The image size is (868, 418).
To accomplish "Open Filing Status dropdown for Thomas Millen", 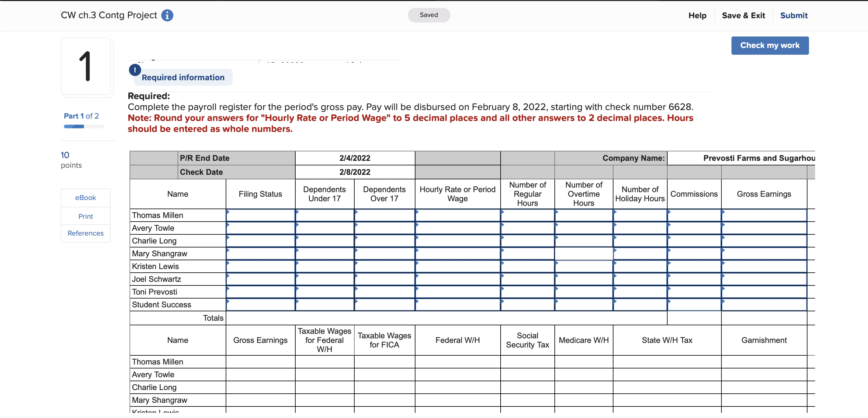I will click(x=260, y=215).
